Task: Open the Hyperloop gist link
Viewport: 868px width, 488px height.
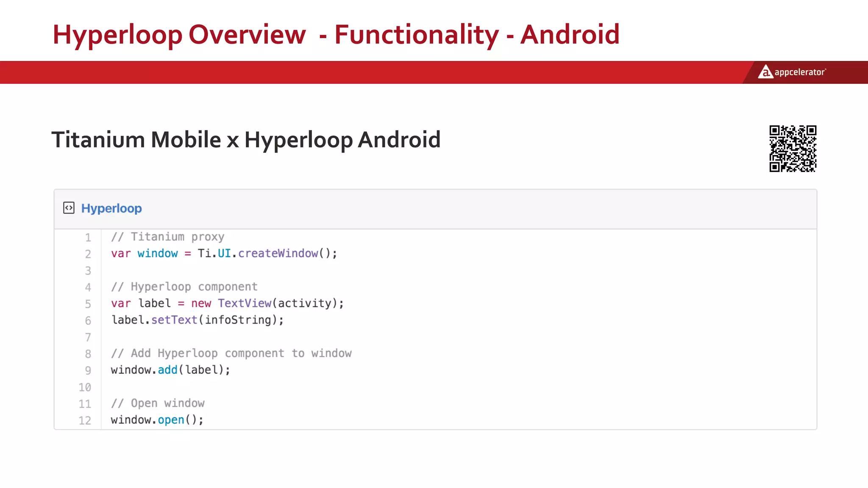Action: [111, 208]
